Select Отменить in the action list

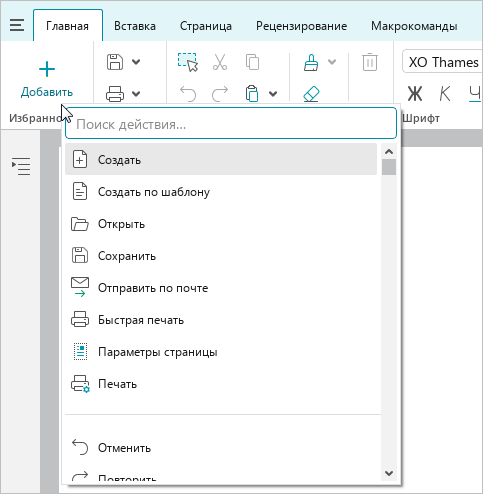click(221, 448)
